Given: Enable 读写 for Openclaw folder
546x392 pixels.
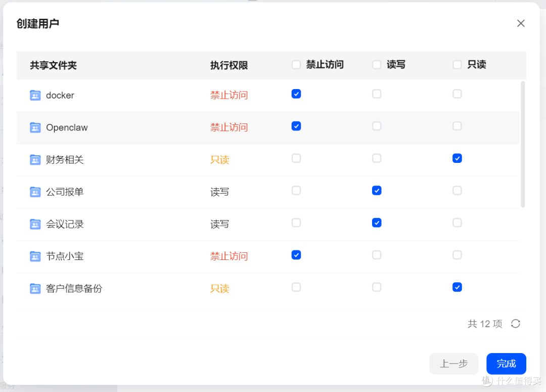Looking at the screenshot, I should [x=377, y=126].
